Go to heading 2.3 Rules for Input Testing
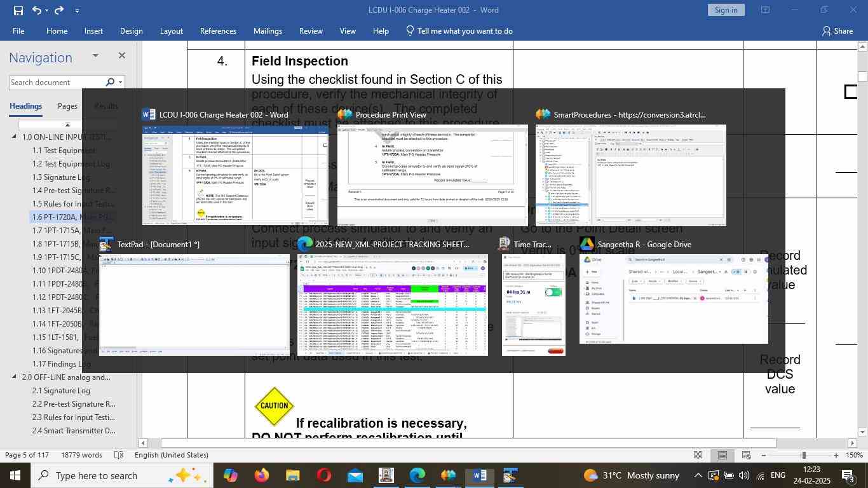The height and width of the screenshot is (488, 868). click(74, 417)
